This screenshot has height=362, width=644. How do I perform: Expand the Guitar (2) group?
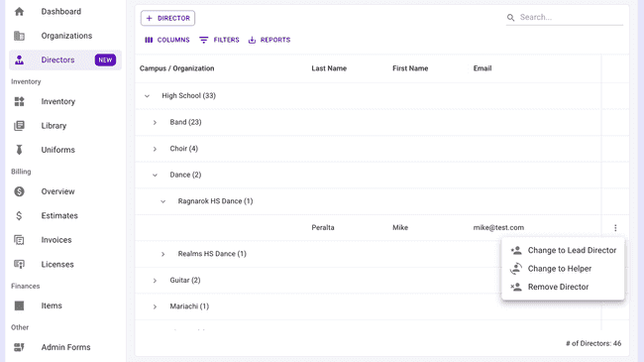(155, 280)
